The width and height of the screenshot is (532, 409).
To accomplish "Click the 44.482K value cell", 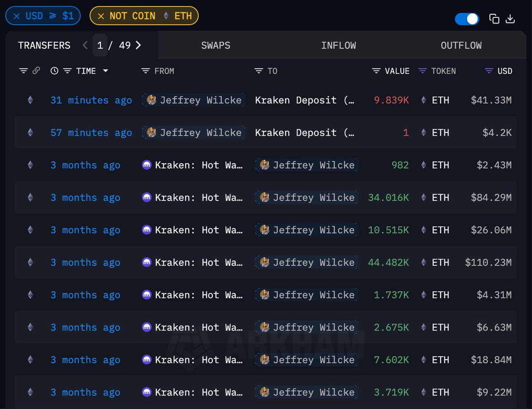I will [x=388, y=262].
